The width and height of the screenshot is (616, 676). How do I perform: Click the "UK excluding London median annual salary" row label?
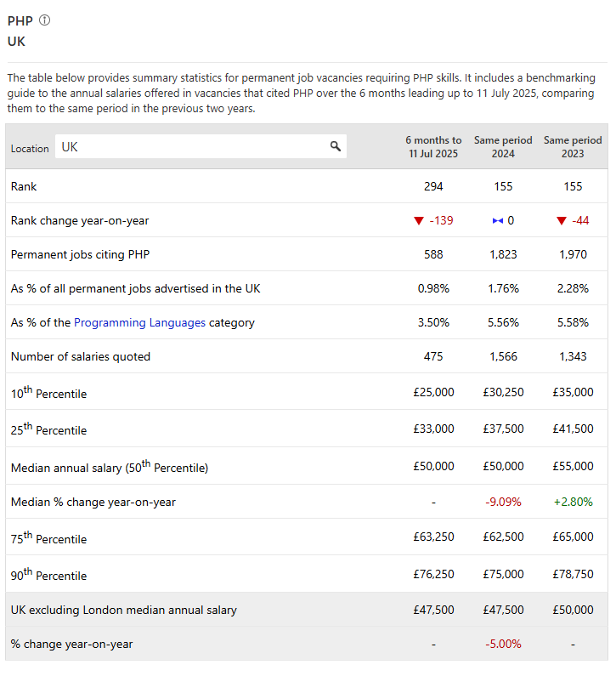(124, 610)
